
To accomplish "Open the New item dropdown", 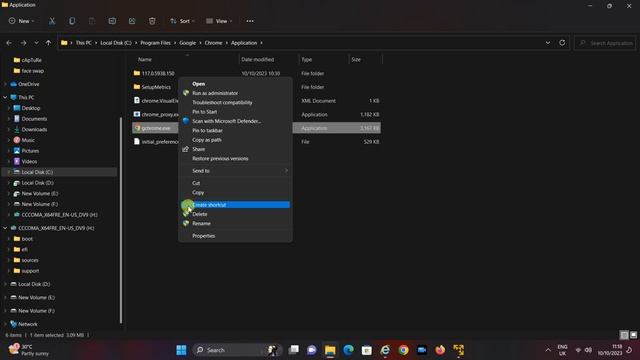I will (x=21, y=21).
